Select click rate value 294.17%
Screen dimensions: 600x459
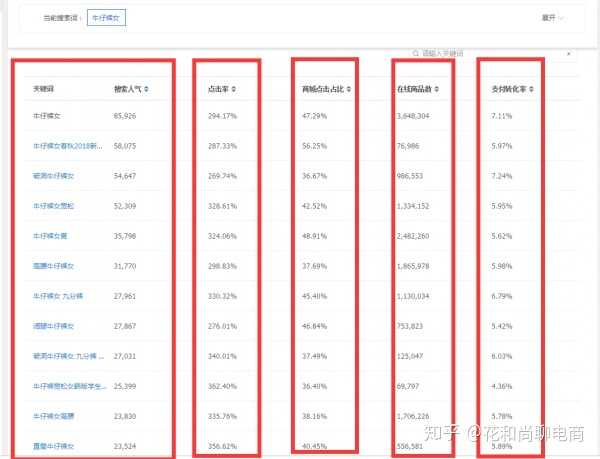click(222, 116)
